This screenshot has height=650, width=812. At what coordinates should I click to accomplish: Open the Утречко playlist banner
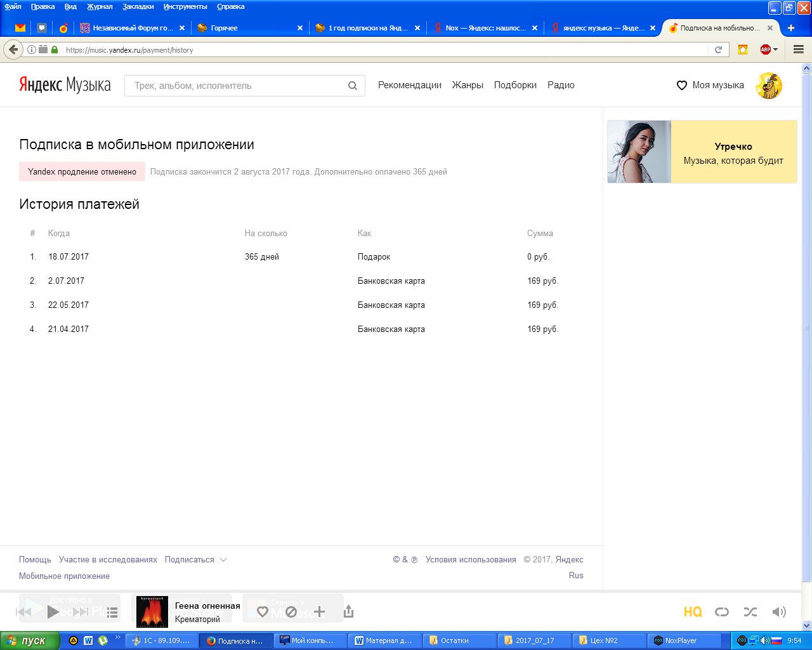[702, 152]
